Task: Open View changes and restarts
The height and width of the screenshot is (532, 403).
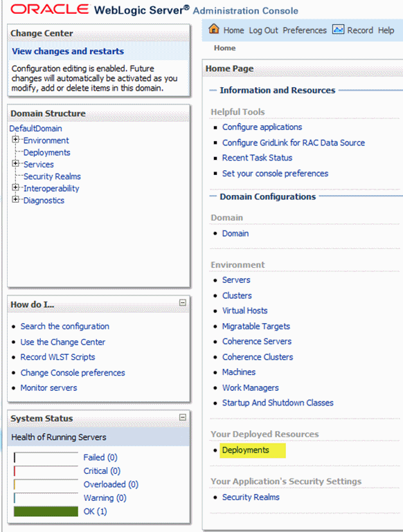Action: 68,51
